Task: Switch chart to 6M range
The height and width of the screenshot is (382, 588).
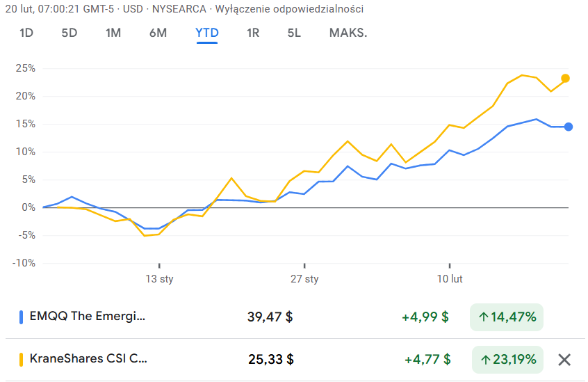Action: click(158, 33)
